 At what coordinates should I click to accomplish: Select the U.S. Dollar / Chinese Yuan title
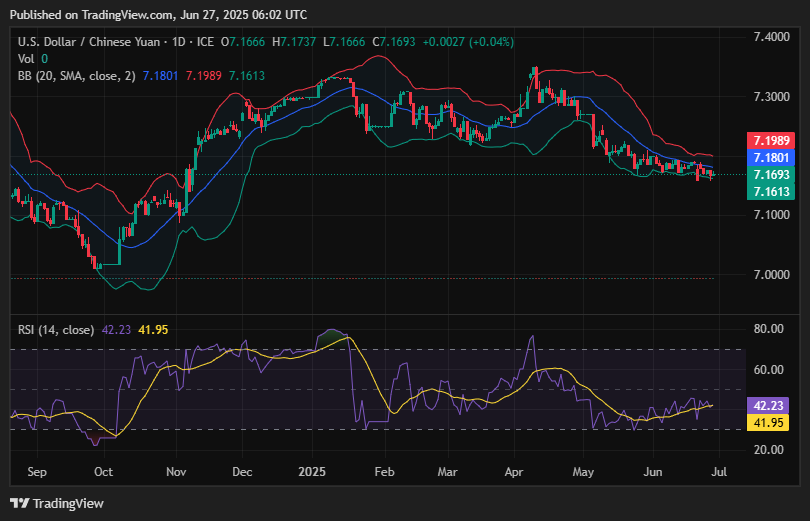(x=91, y=42)
